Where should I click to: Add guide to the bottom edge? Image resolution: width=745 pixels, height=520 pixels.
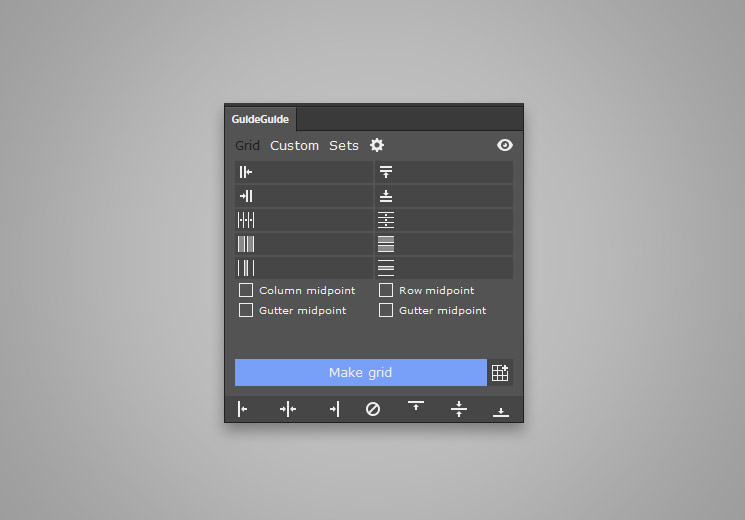[x=501, y=412]
